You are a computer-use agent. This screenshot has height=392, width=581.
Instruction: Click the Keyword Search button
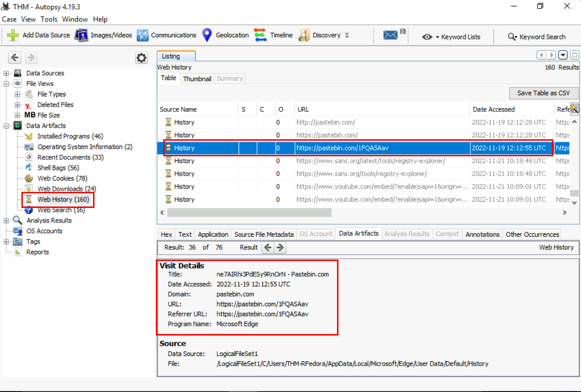(x=537, y=37)
